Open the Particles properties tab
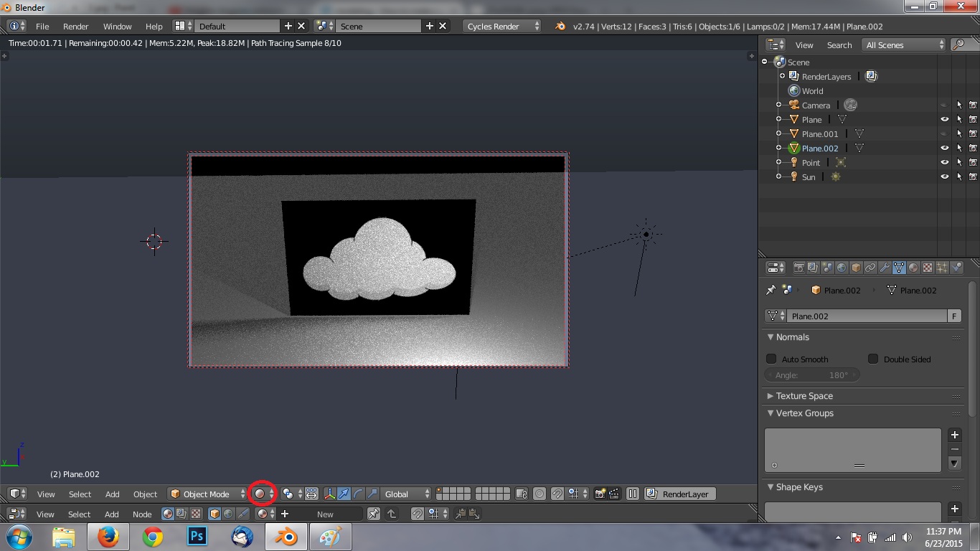Image resolution: width=980 pixels, height=551 pixels. tap(942, 268)
